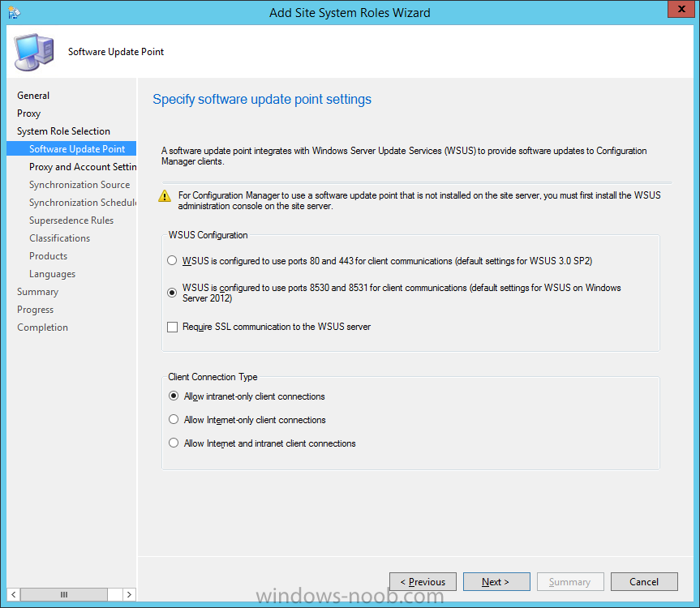Go to the General wizard step
Viewport: 700px width, 608px height.
pos(33,96)
